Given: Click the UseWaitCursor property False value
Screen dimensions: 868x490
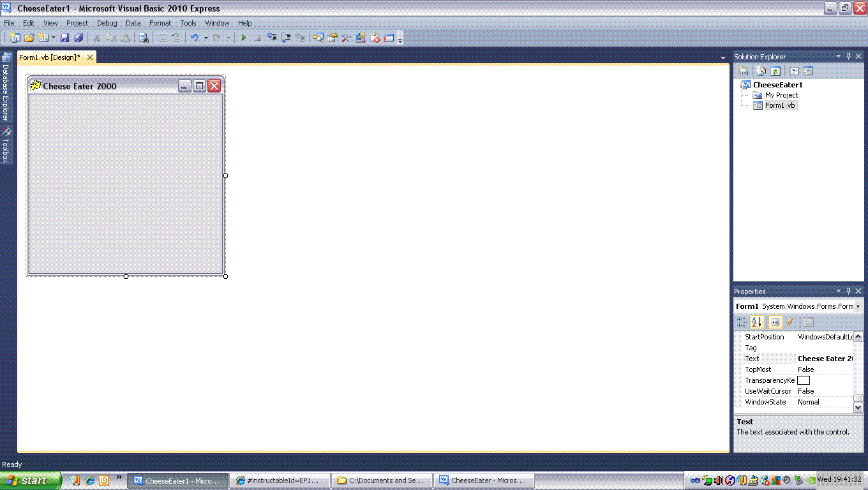Looking at the screenshot, I should pos(825,391).
